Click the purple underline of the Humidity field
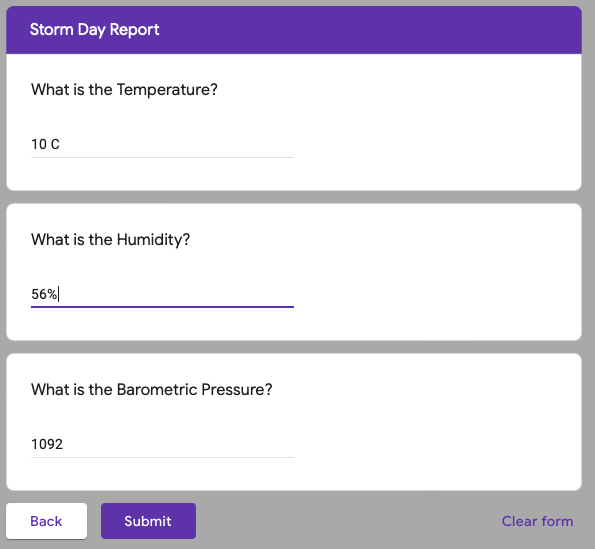This screenshot has height=549, width=595. 162,307
